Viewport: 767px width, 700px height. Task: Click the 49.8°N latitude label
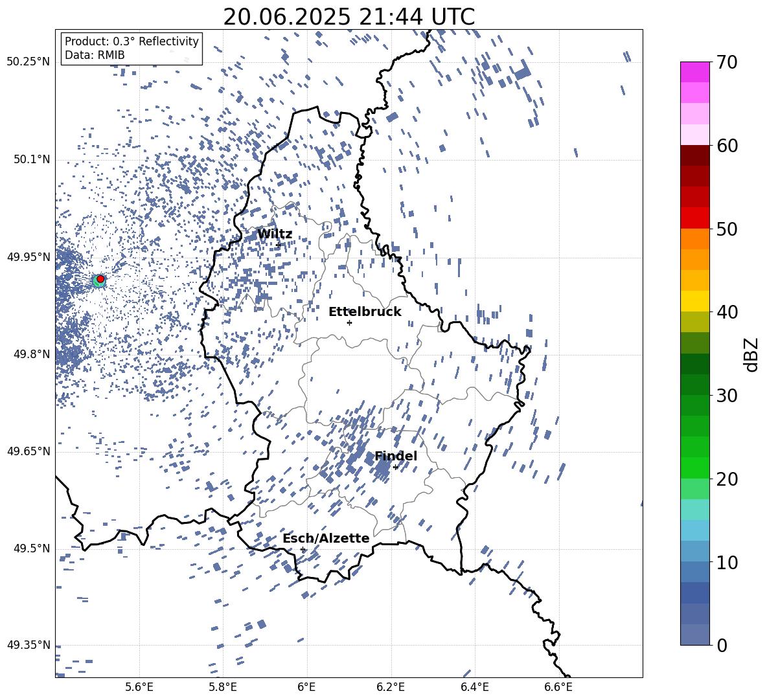(32, 354)
